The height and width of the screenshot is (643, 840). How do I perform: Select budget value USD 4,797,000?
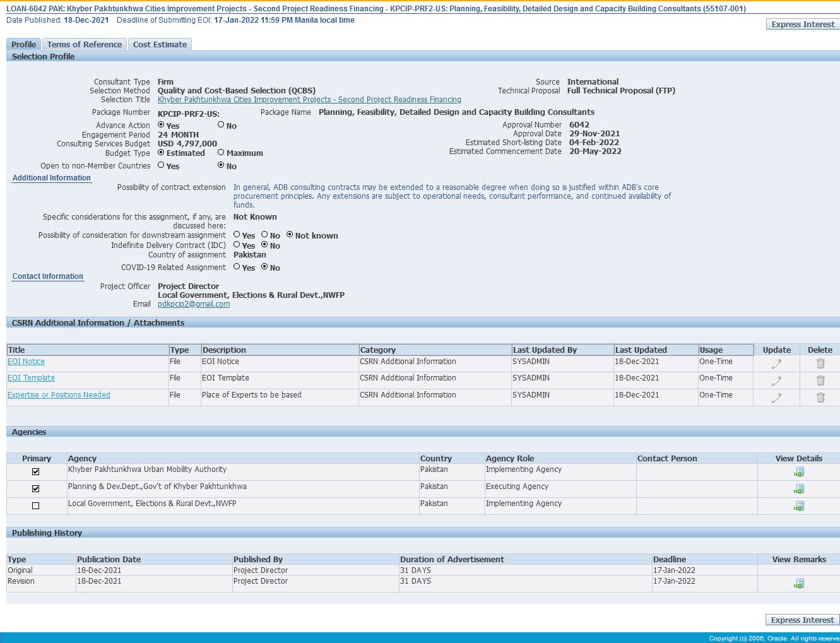[187, 144]
